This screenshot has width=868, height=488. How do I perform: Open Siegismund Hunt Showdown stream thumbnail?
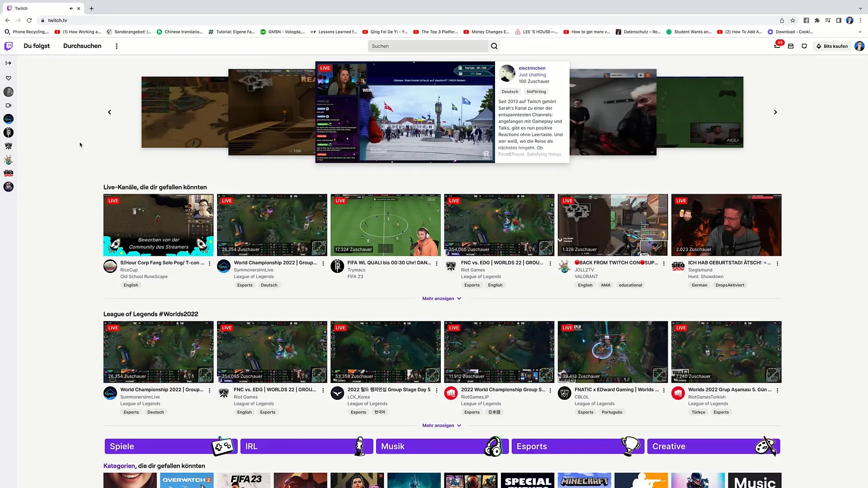pyautogui.click(x=726, y=225)
